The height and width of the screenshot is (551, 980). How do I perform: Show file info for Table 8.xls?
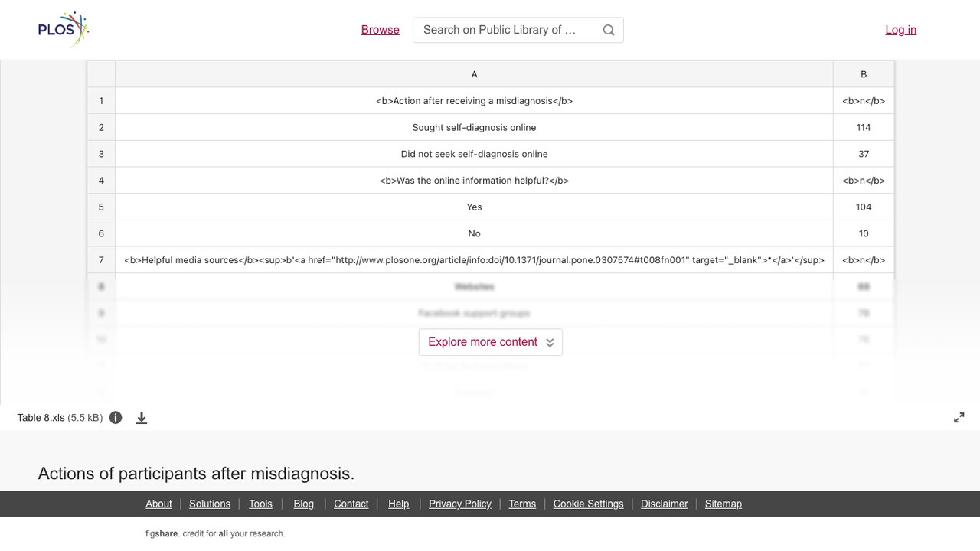click(x=116, y=418)
